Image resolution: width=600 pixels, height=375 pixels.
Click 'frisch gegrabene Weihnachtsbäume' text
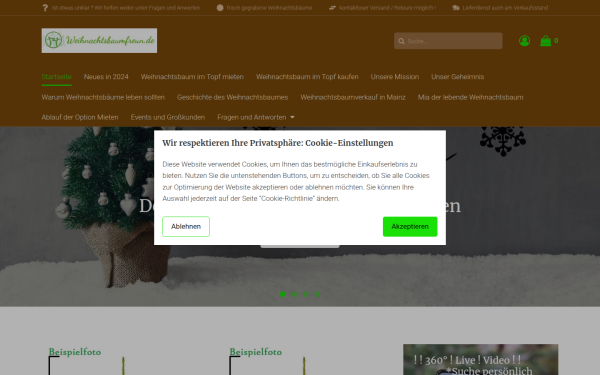point(269,8)
